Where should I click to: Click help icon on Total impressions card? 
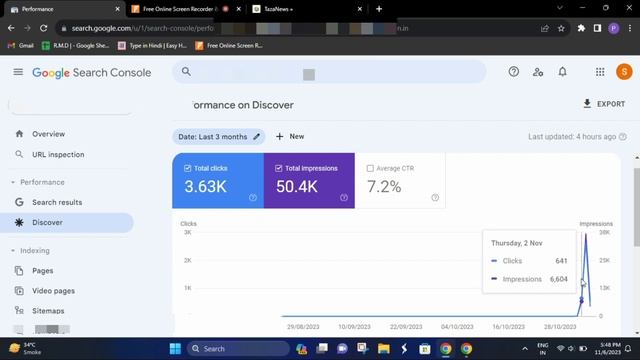coord(344,198)
